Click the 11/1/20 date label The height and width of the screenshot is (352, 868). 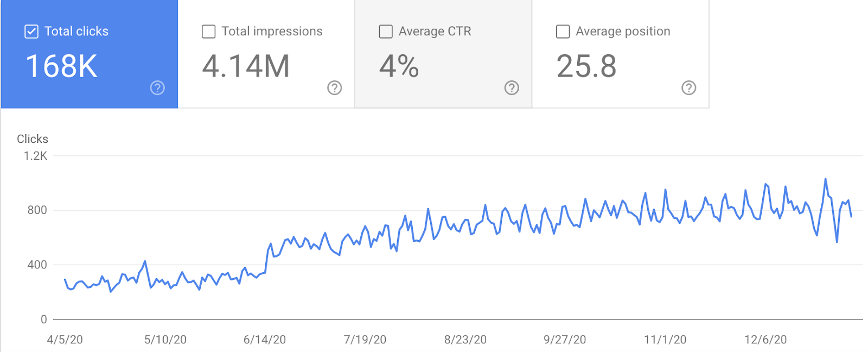click(x=665, y=340)
